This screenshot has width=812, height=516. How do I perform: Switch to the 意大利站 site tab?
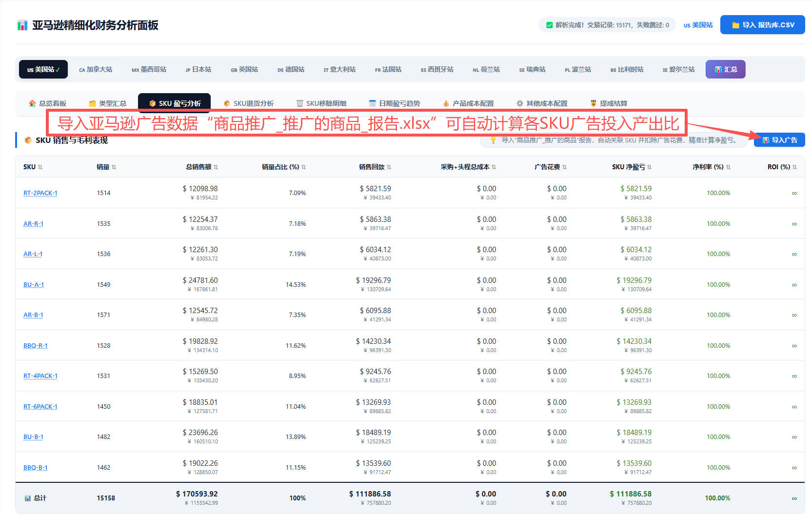point(339,69)
